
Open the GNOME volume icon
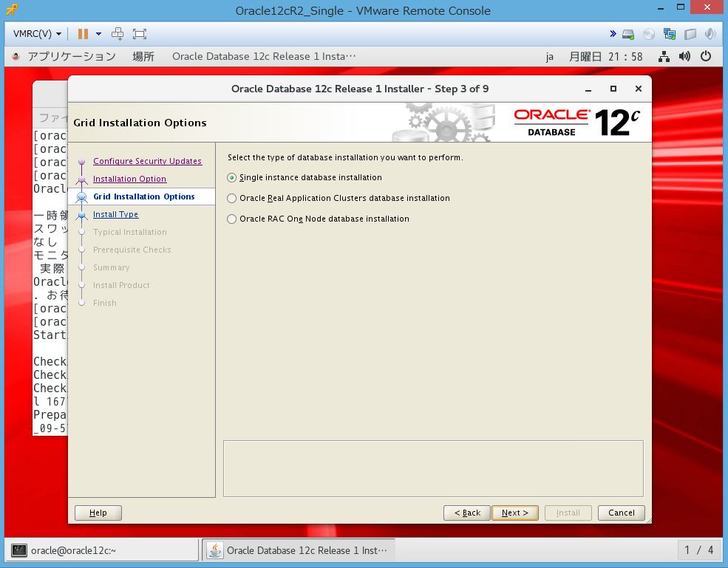(x=684, y=57)
